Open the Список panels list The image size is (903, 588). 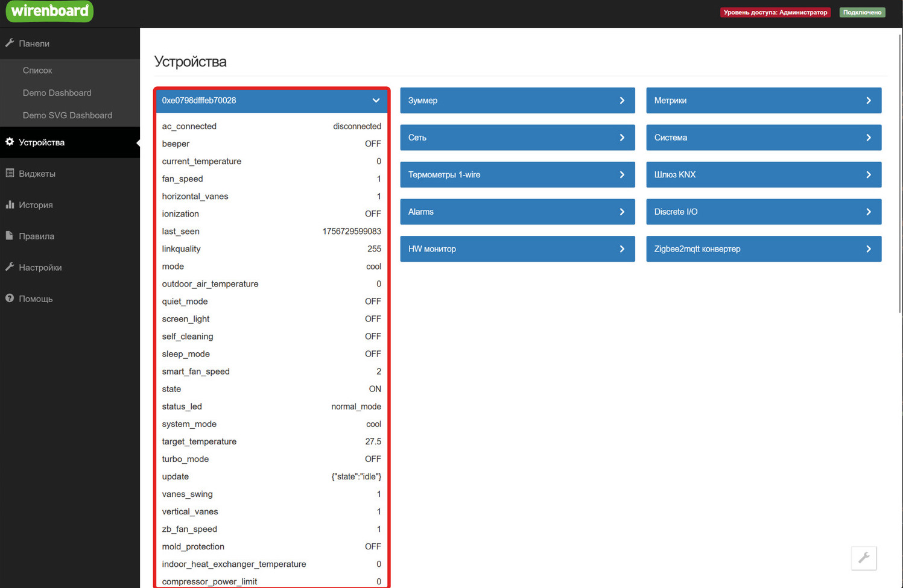tap(37, 71)
